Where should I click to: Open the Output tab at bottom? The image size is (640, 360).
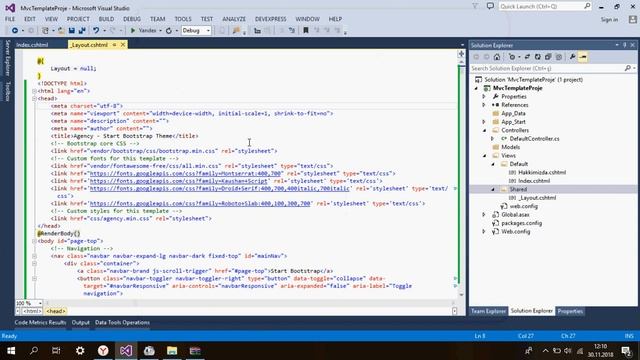(80, 322)
